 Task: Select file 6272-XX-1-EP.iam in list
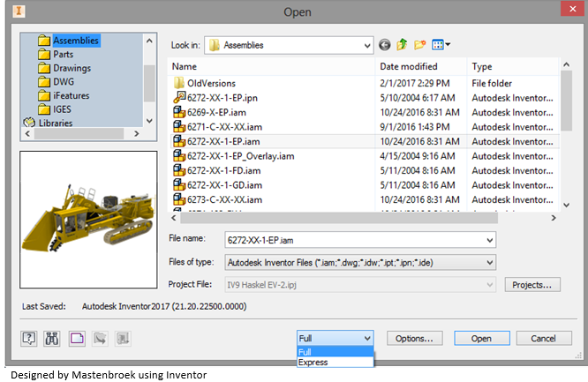(x=223, y=142)
